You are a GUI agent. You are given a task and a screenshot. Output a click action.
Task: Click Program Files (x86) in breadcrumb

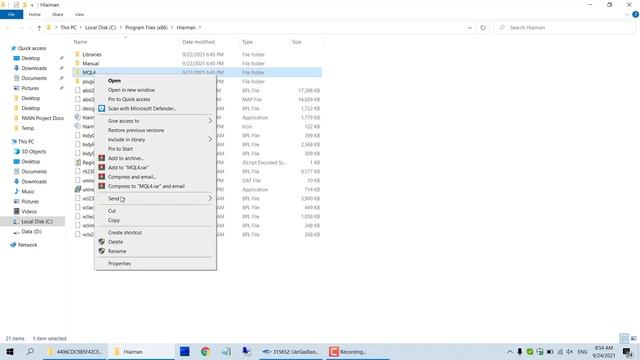(x=146, y=28)
